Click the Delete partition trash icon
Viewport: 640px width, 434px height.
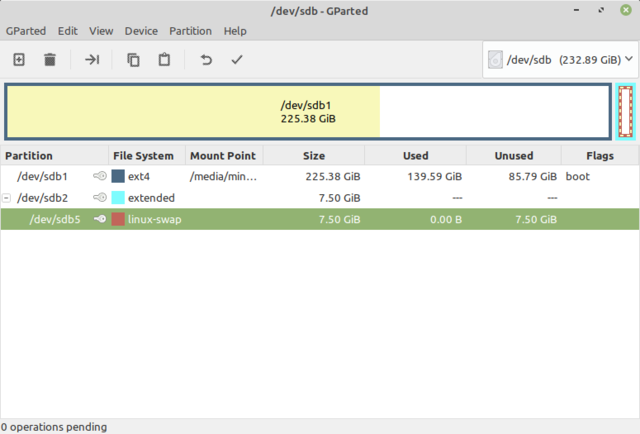tap(50, 60)
